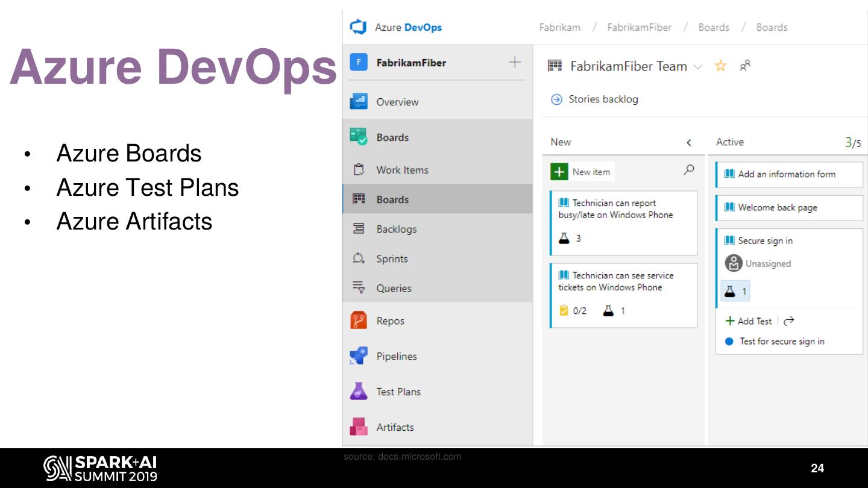Click the Work Items clipboard icon
Image resolution: width=868 pixels, height=488 pixels.
click(359, 170)
